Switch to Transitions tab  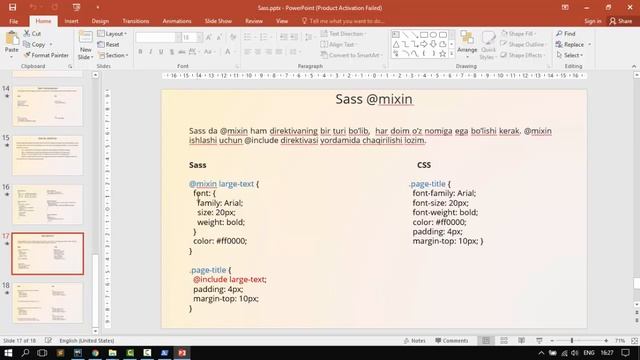click(136, 21)
